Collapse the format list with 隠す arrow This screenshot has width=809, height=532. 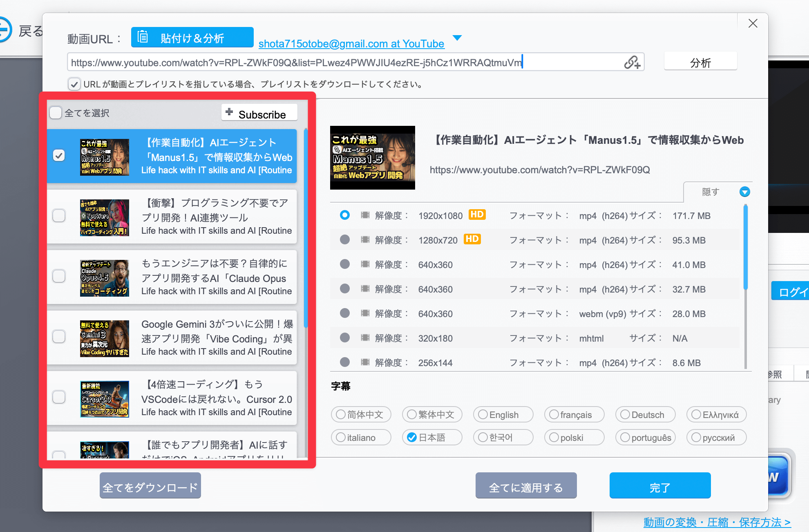(744, 192)
